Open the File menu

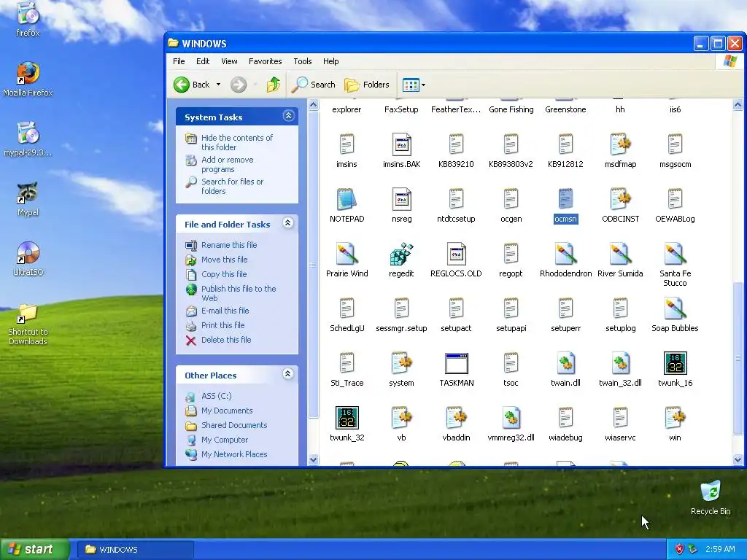[179, 61]
